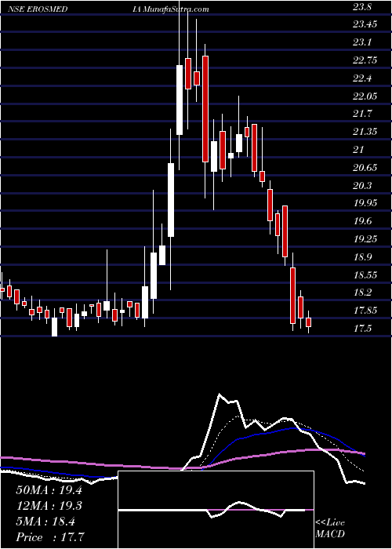The width and height of the screenshot is (392, 549).
Task: Click the <<Live MACD label
Action: coord(330,529)
